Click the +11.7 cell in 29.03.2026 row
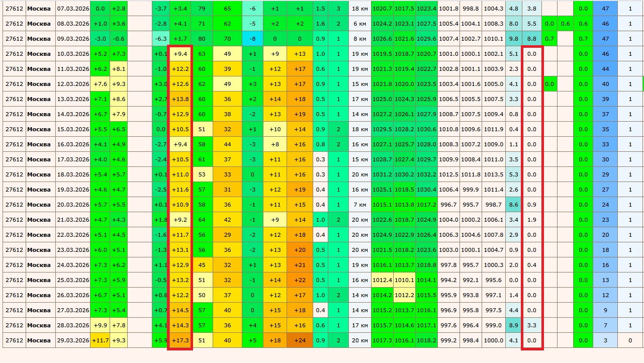This screenshot has width=644, height=363. click(100, 340)
